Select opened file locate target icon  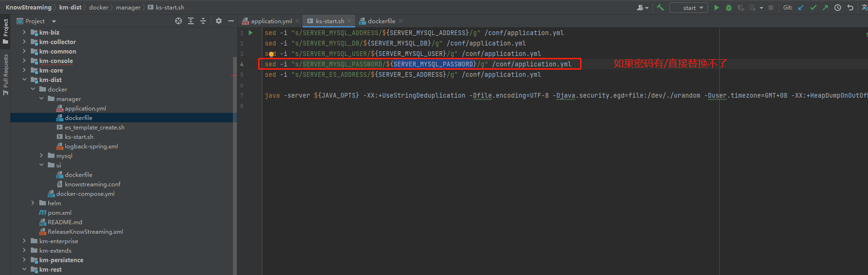tap(179, 21)
